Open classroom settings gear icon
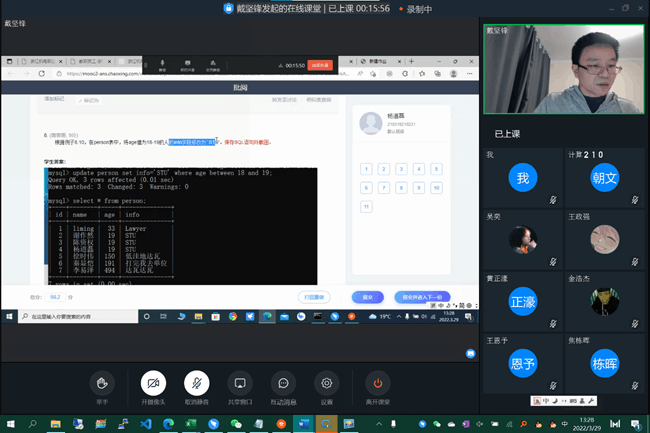This screenshot has width=650, height=433. pos(325,383)
